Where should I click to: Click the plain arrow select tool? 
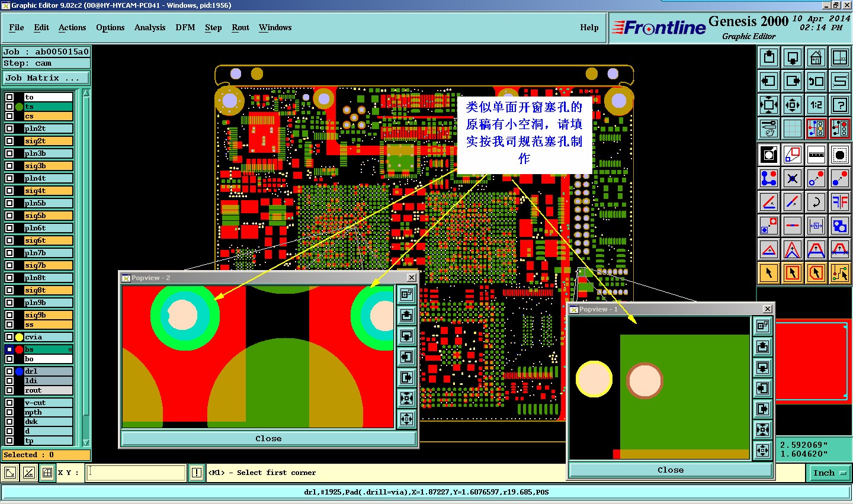769,272
